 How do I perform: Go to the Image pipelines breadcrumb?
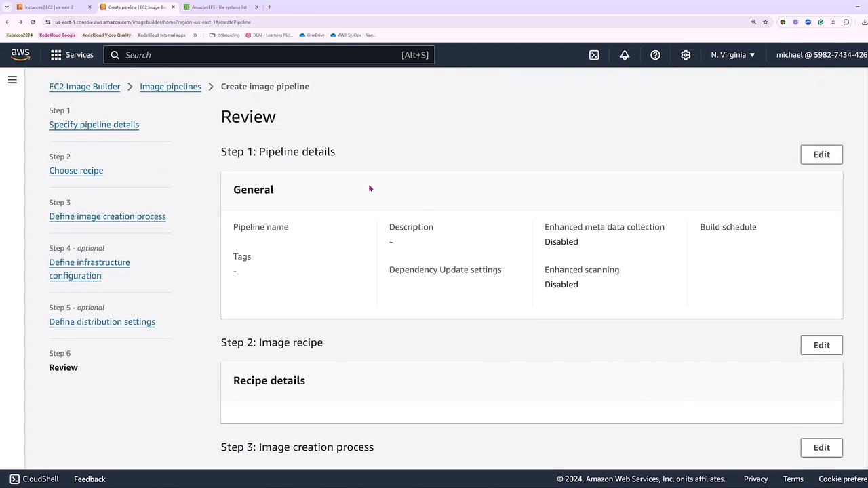pos(170,87)
